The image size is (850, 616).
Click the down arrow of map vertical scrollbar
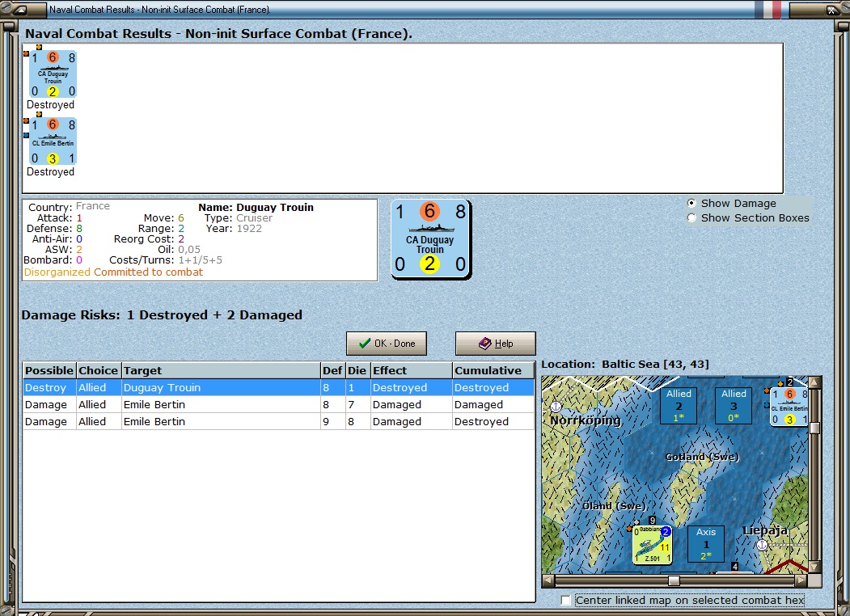(814, 567)
